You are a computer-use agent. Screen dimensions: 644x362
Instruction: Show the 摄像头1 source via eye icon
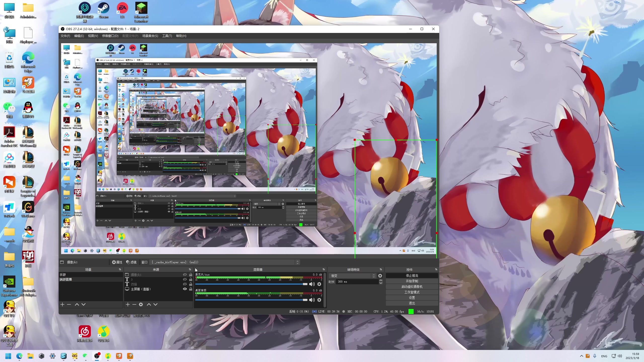tap(185, 275)
